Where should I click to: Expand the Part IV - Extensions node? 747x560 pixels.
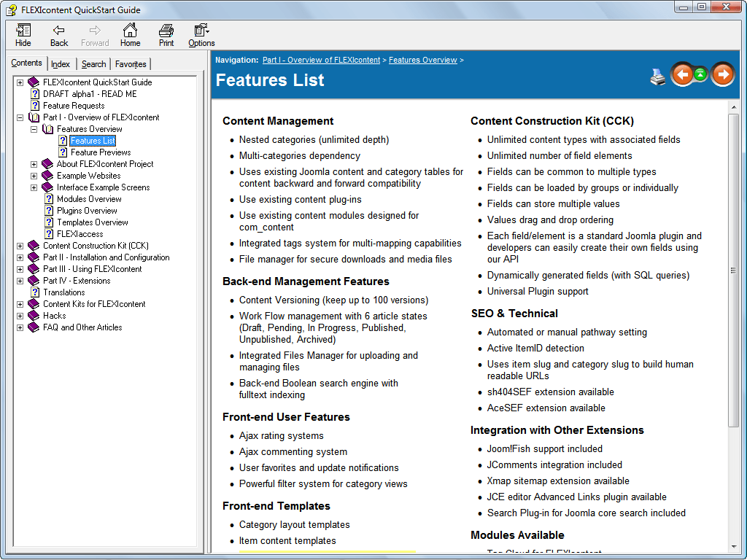[x=20, y=281]
